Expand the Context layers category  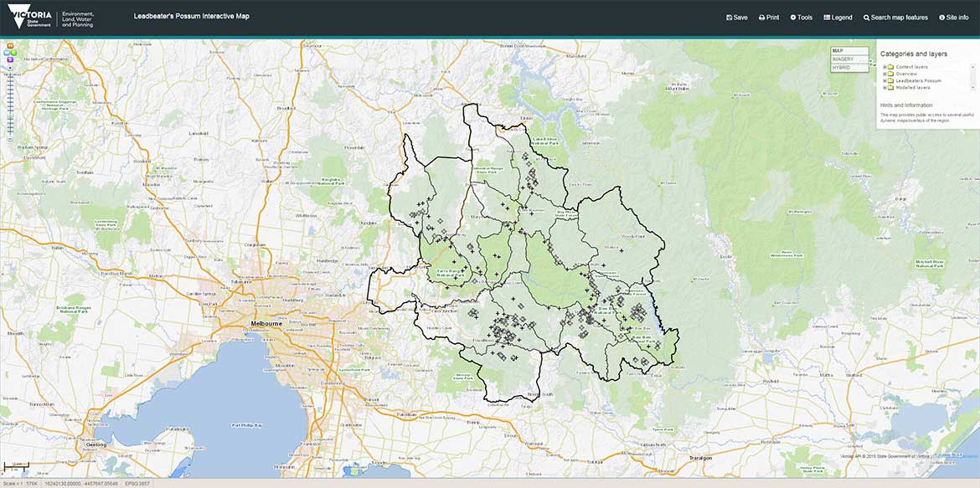click(x=884, y=67)
